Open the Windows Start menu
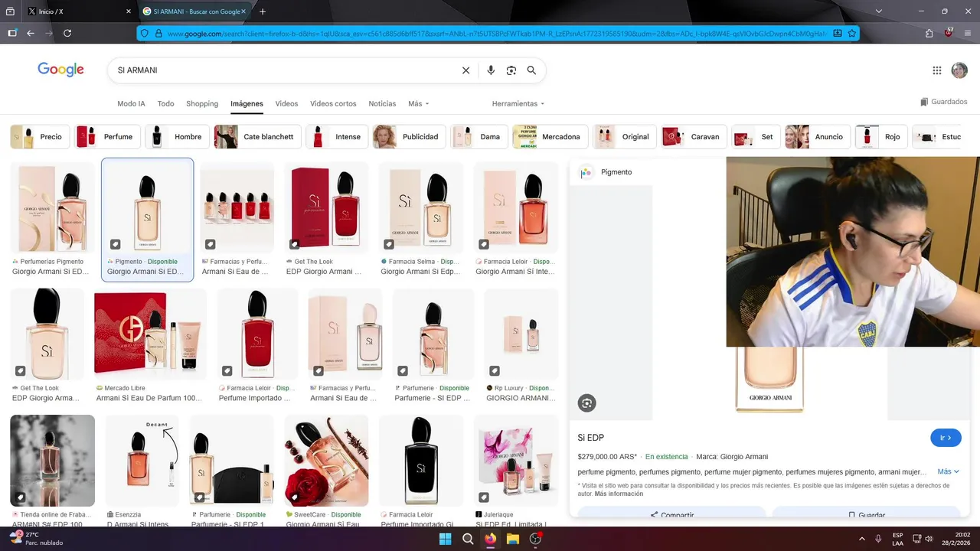The height and width of the screenshot is (551, 980). [x=445, y=539]
